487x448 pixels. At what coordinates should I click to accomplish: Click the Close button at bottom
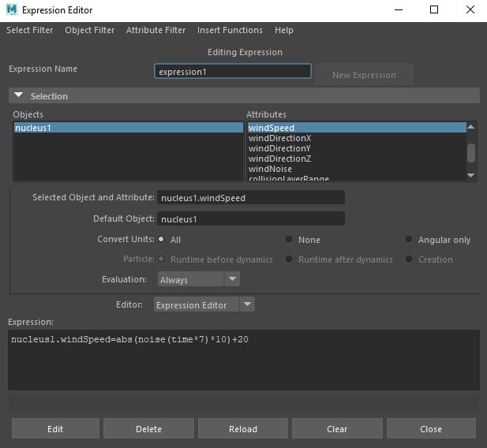pyautogui.click(x=431, y=428)
